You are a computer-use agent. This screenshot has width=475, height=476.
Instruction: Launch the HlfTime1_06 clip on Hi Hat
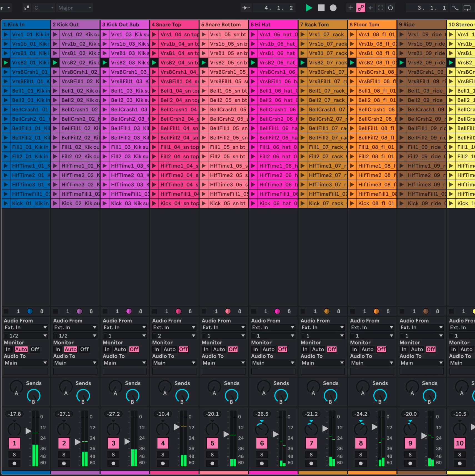point(253,166)
